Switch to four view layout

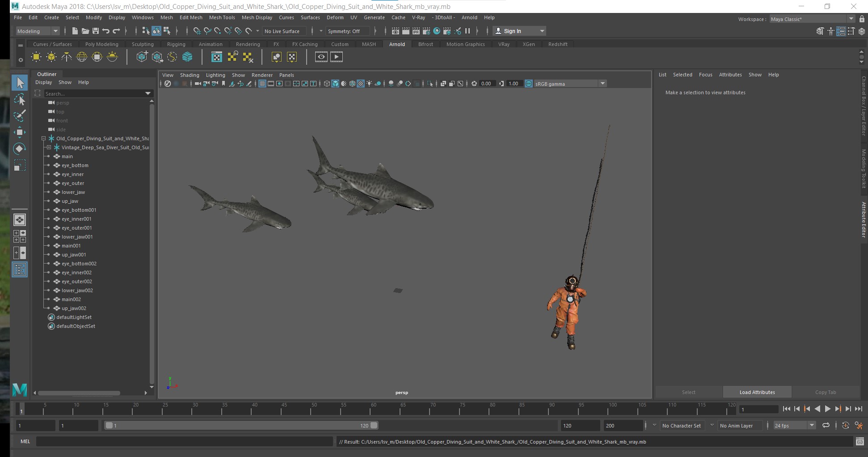pos(20,236)
